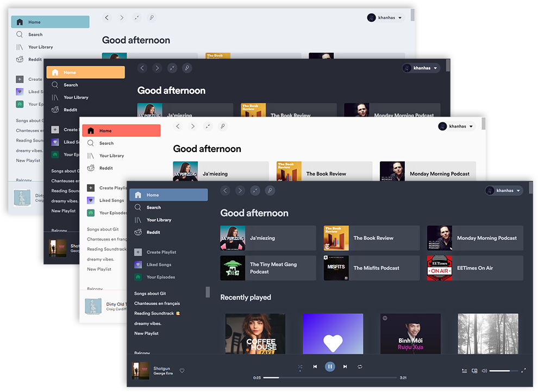The image size is (538, 392).
Task: Open the Songs about Git playlist in front window
Action: coord(150,293)
